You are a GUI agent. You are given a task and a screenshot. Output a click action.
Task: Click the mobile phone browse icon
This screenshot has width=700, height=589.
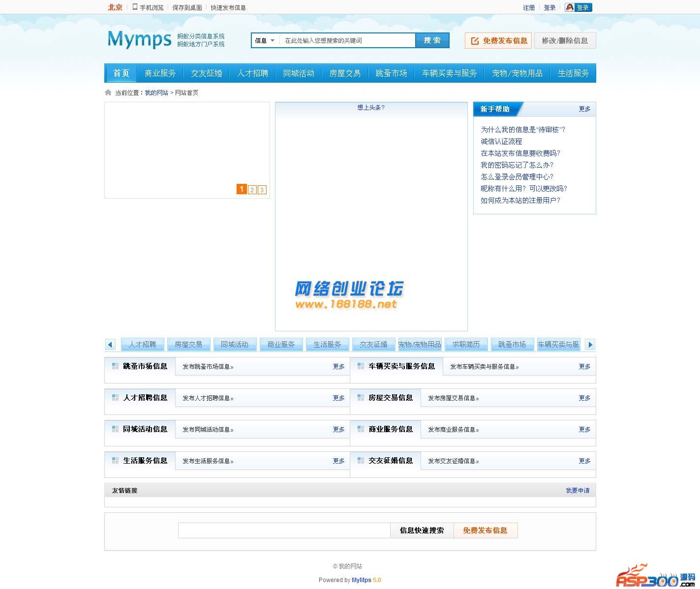[135, 7]
